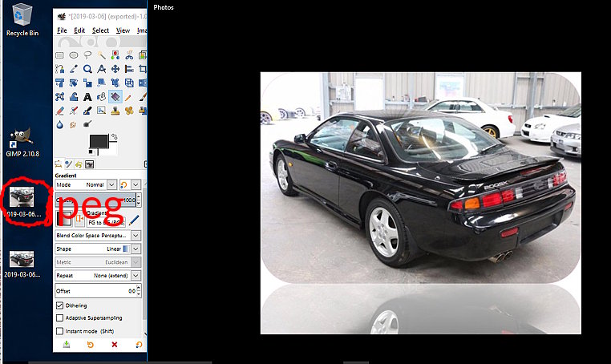Image resolution: width=611 pixels, height=364 pixels.
Task: Select the Unified Transform tool
Action: coord(59,83)
